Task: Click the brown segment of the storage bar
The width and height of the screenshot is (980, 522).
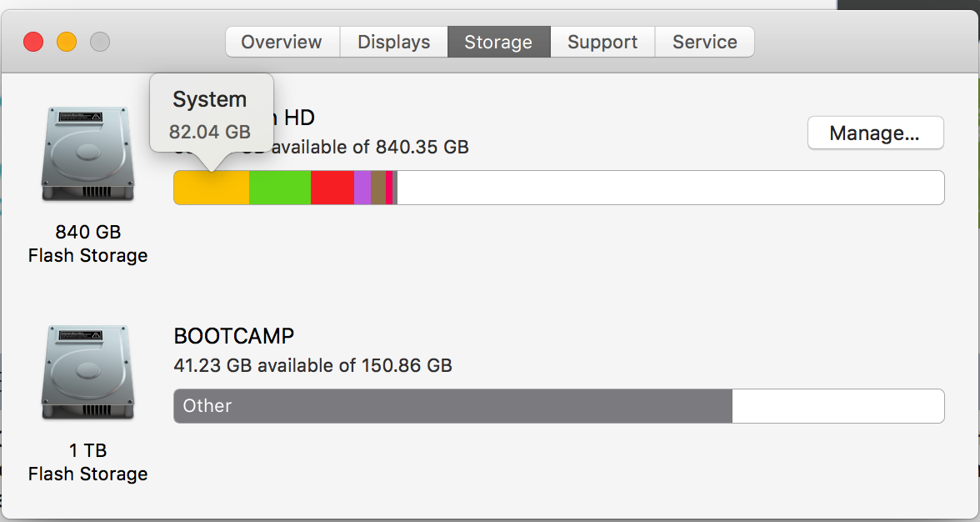Action: pos(378,188)
